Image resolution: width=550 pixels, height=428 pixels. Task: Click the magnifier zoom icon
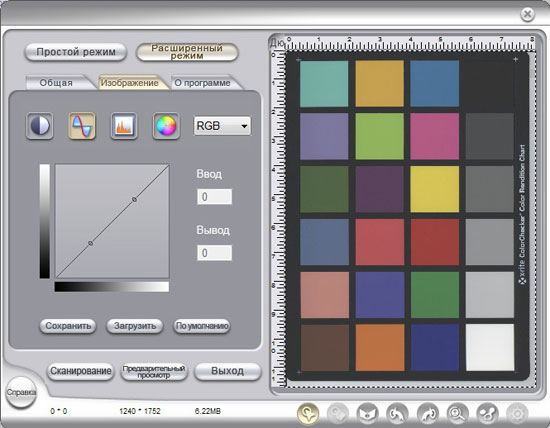point(457,414)
